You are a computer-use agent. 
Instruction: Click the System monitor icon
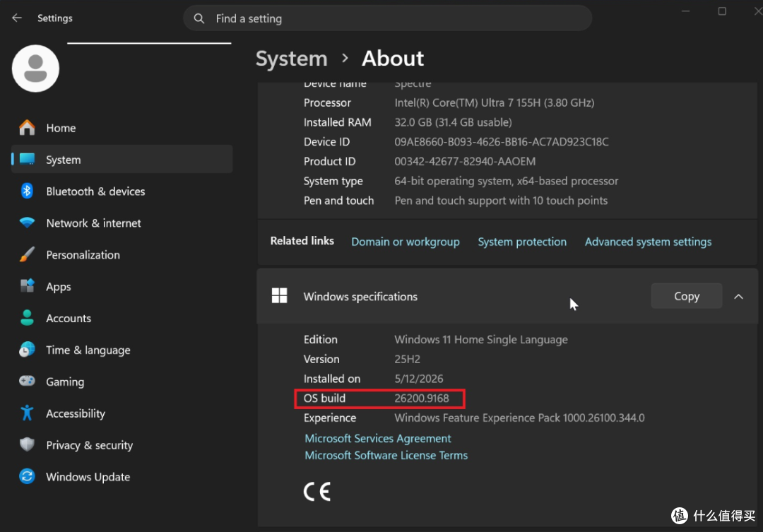pos(28,159)
